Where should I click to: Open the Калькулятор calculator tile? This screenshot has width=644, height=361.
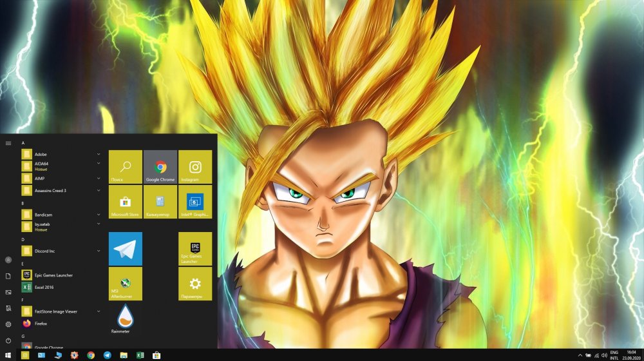160,202
